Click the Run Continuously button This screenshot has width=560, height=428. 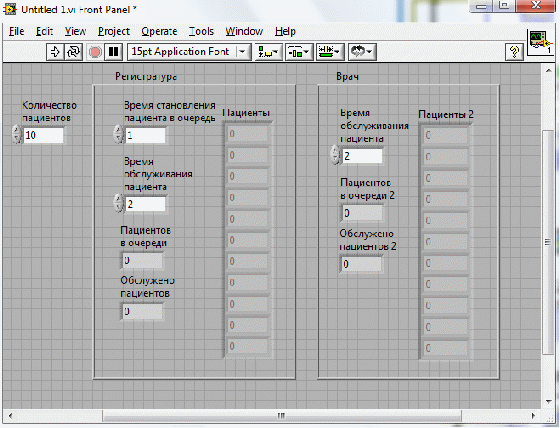click(x=74, y=52)
